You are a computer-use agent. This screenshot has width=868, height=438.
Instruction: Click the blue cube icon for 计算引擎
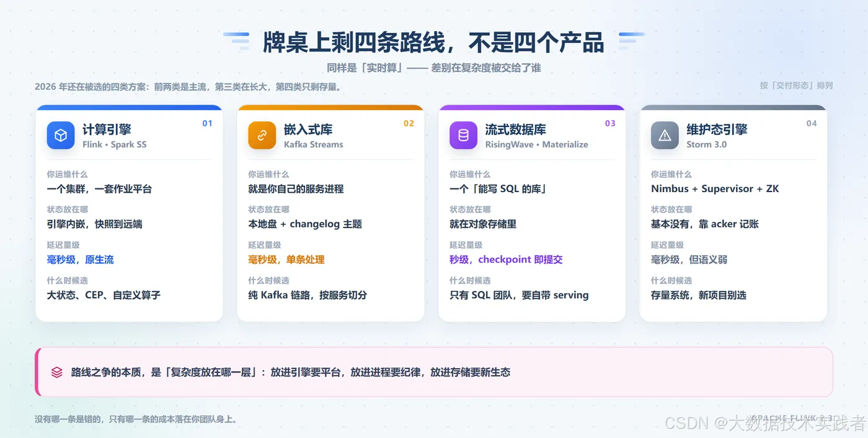click(x=61, y=135)
